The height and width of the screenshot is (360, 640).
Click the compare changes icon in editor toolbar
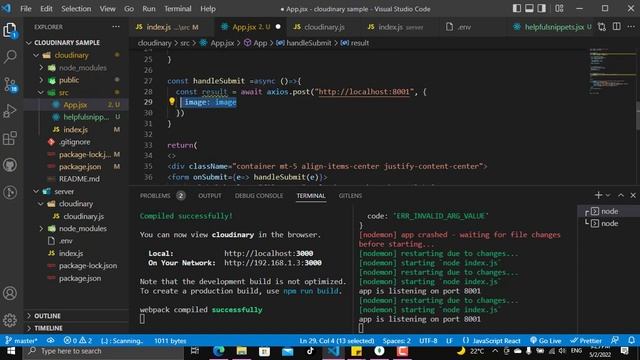click(x=602, y=27)
